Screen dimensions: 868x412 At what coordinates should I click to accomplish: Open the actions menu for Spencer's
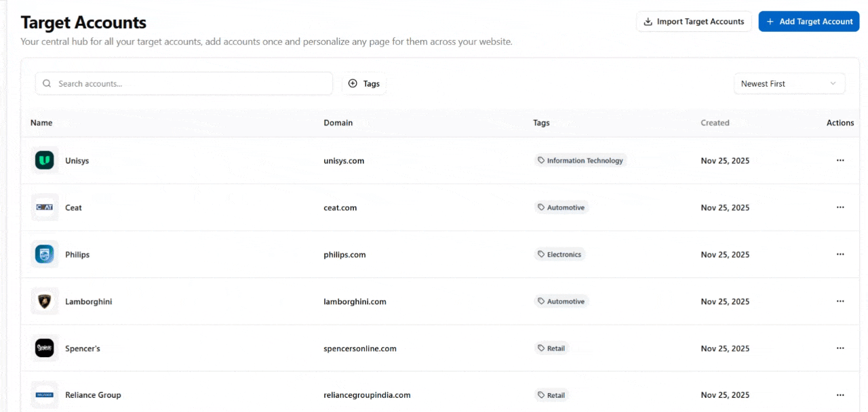click(840, 348)
